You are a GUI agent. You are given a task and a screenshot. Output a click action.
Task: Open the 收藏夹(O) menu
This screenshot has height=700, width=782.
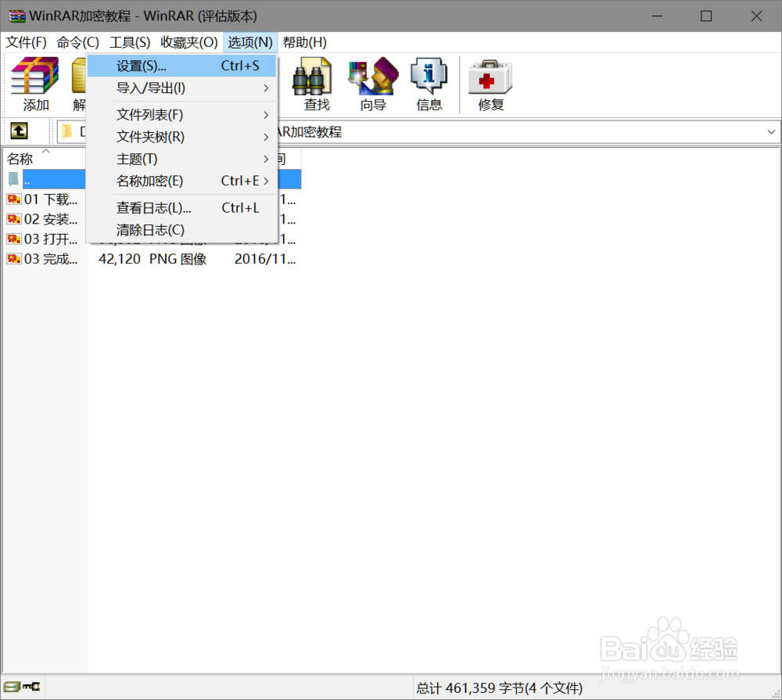point(189,42)
